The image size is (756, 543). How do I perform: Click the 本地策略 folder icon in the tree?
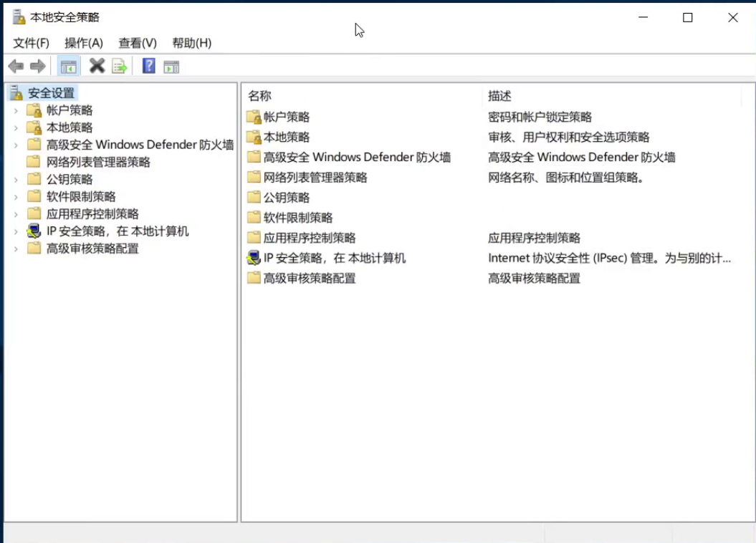[34, 128]
